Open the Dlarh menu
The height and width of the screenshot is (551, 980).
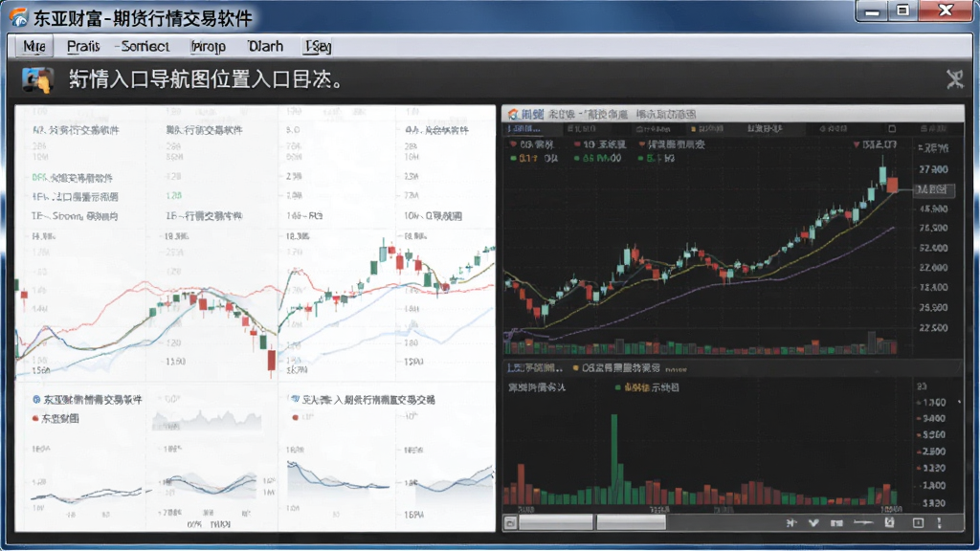pos(265,46)
